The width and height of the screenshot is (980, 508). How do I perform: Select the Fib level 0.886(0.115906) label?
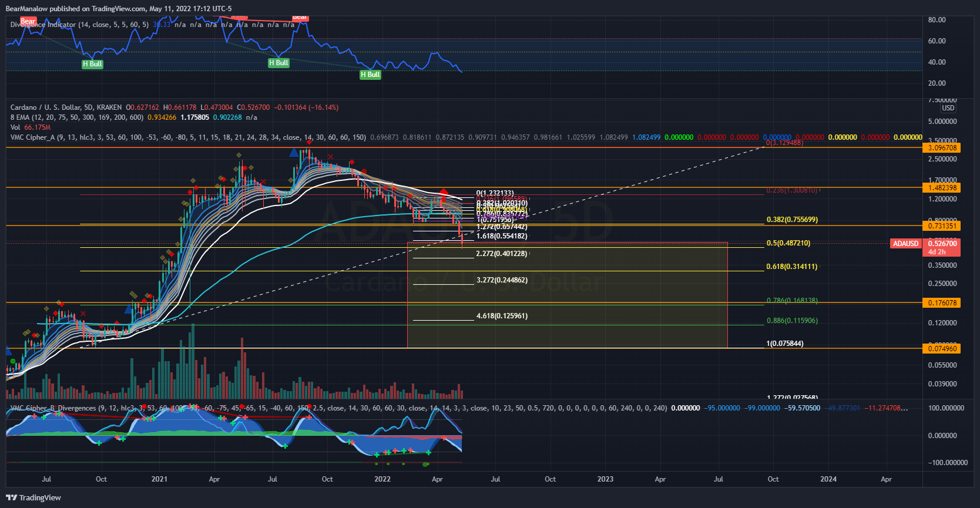[792, 321]
